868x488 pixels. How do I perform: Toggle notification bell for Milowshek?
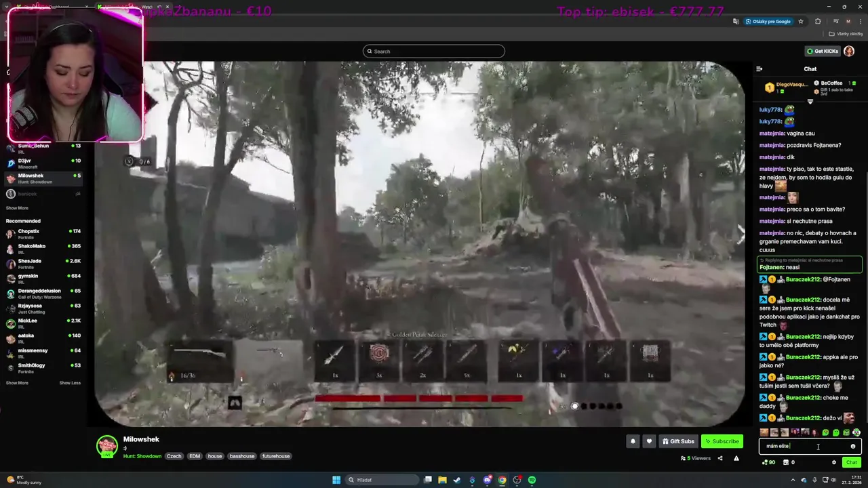(x=633, y=441)
